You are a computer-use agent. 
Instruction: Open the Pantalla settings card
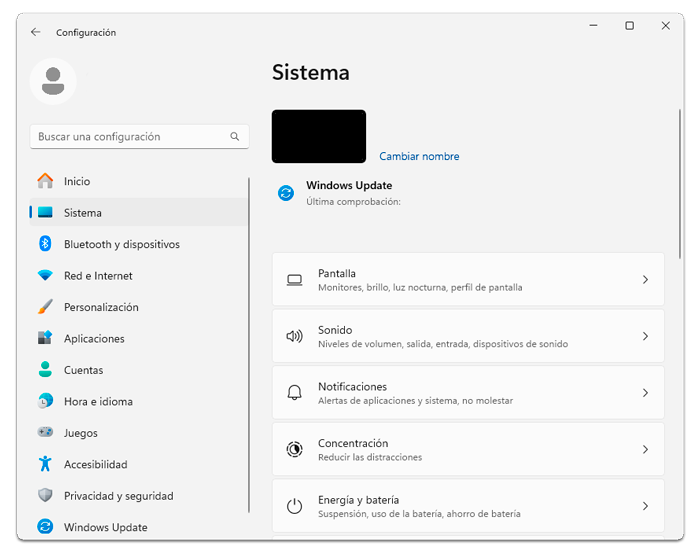point(468,280)
